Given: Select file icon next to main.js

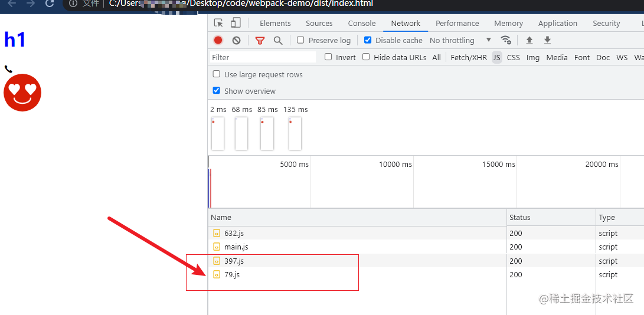Looking at the screenshot, I should coord(217,247).
